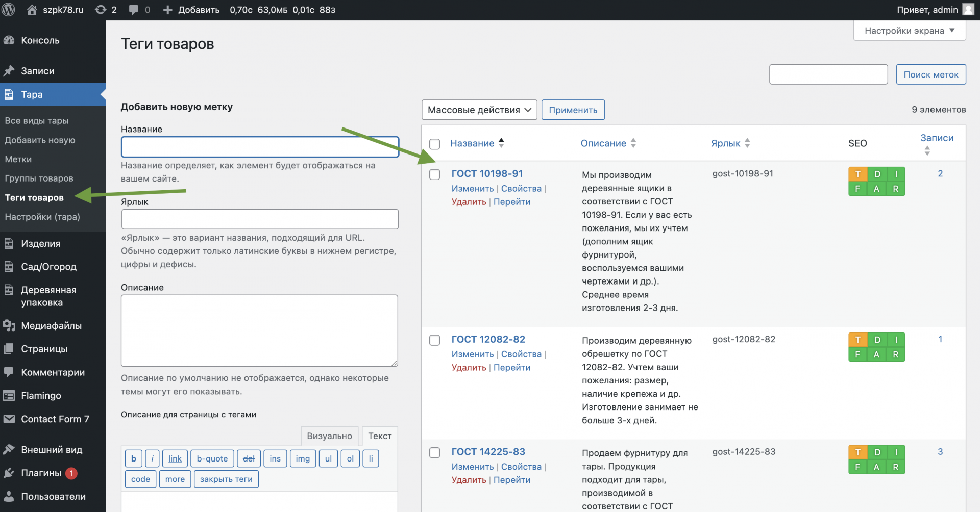This screenshot has width=980, height=512.
Task: Click the Flamingo icon in sidebar
Action: tap(9, 395)
